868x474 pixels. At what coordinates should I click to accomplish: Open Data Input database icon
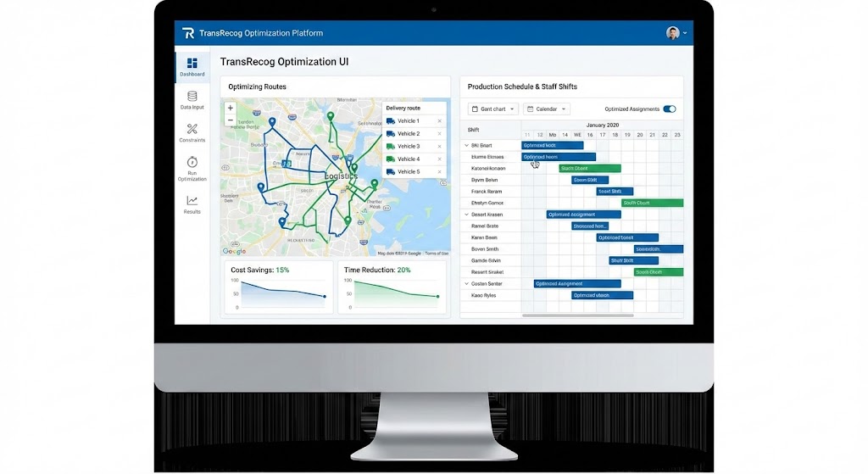pos(192,97)
